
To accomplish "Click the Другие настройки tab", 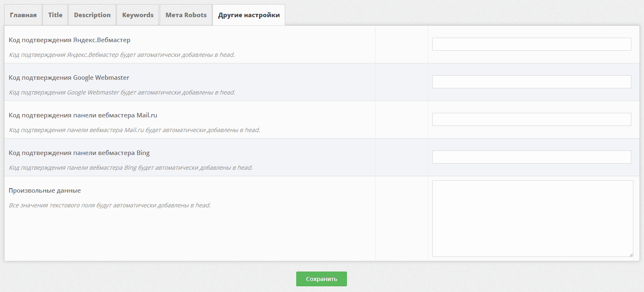I will coord(249,15).
